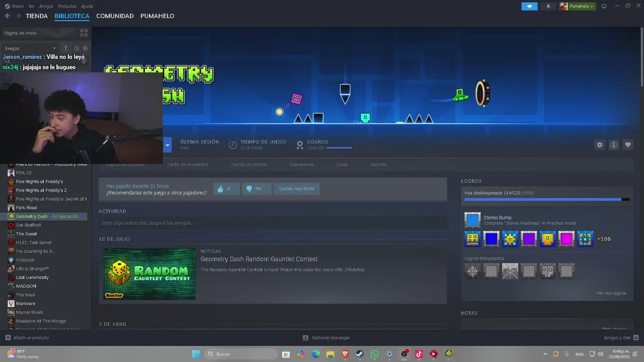
Task: Show hidden tray icons chevron
Action: pyautogui.click(x=545, y=354)
